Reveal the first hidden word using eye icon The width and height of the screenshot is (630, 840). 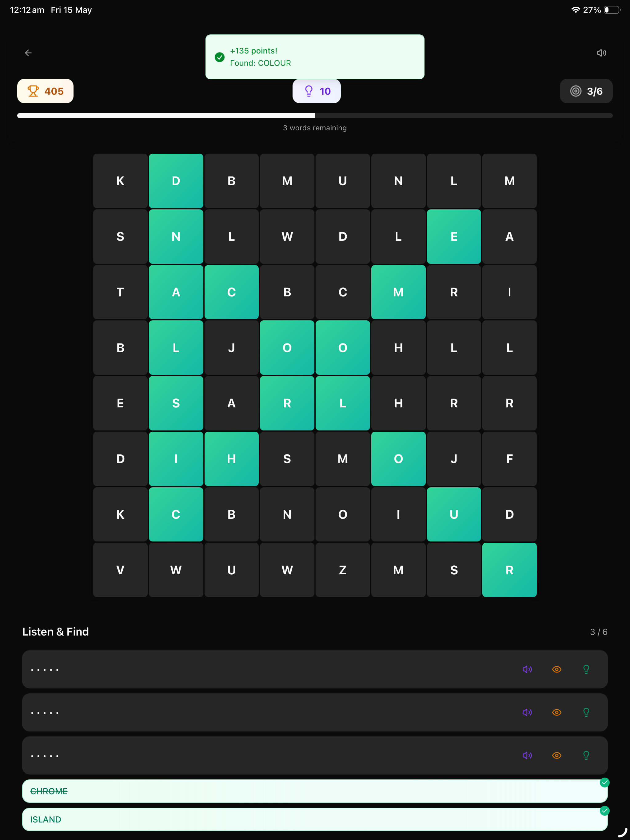tap(557, 669)
